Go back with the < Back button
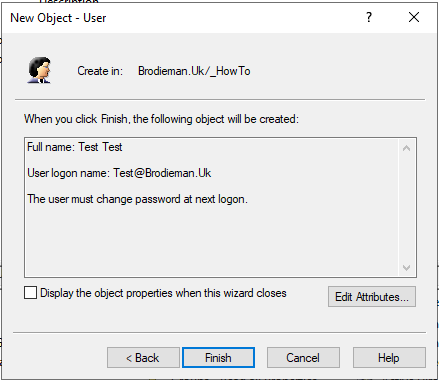Viewport: 439px width, 380px height. (143, 358)
